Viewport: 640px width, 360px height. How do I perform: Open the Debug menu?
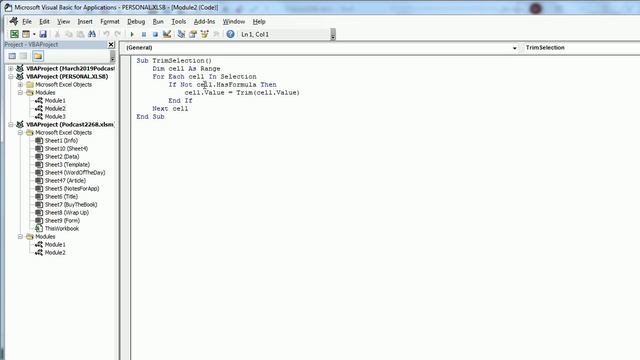[136, 21]
